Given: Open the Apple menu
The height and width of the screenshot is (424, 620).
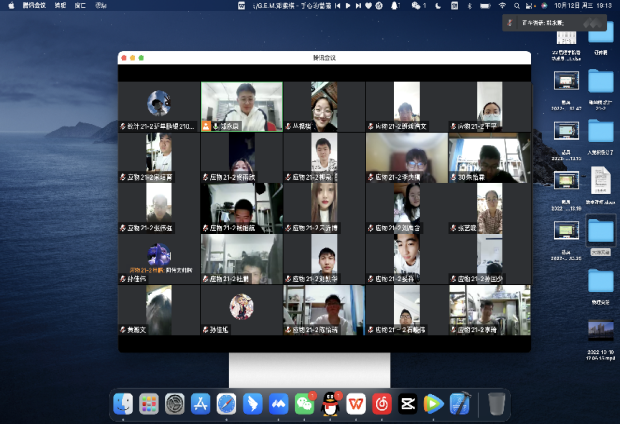Looking at the screenshot, I should tap(8, 5).
